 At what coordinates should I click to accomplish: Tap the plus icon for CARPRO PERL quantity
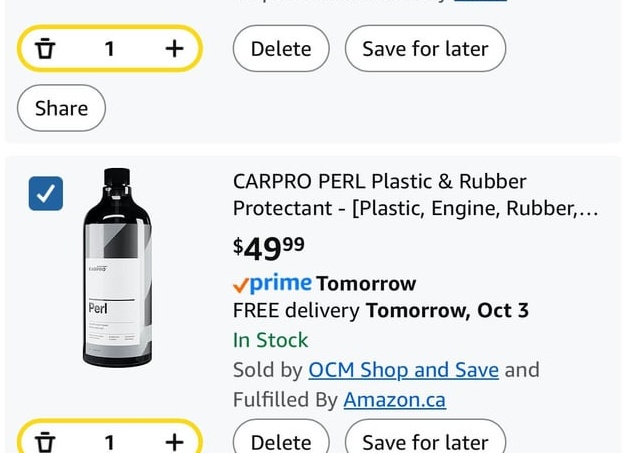[174, 442]
